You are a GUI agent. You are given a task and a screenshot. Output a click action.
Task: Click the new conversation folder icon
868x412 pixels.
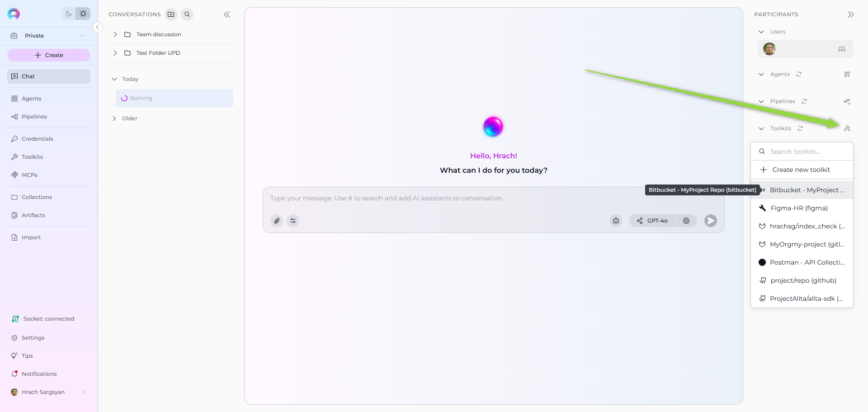tap(171, 14)
